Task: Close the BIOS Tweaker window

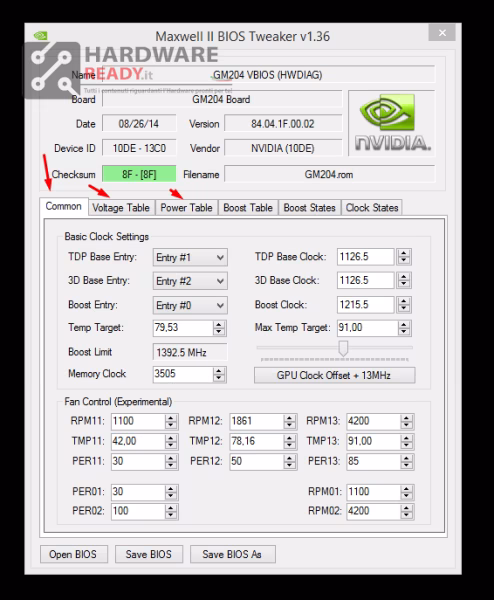Action: click(442, 33)
